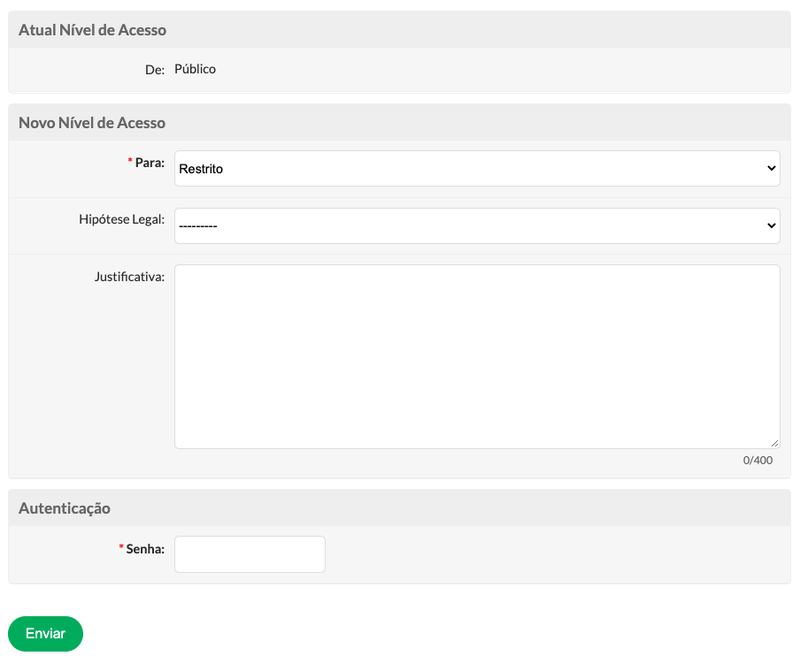Grab the Justificativa textarea resize handle

click(x=774, y=443)
